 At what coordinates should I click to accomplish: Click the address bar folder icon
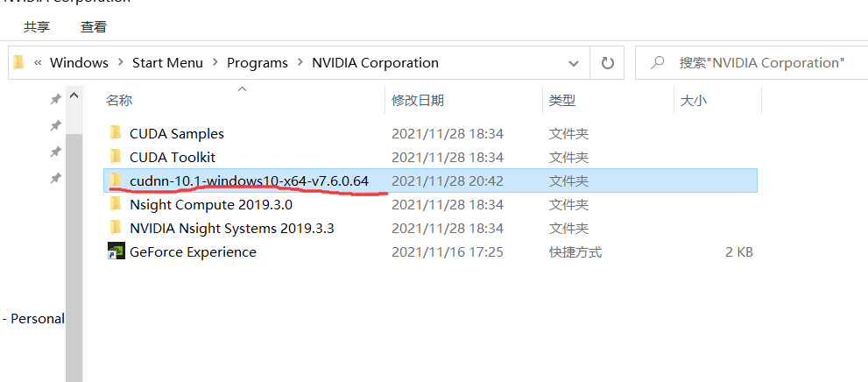coord(18,62)
